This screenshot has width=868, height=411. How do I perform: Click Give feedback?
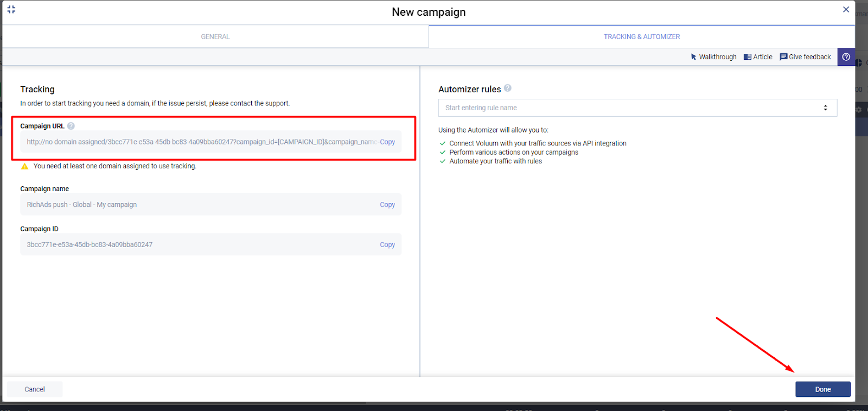click(805, 57)
